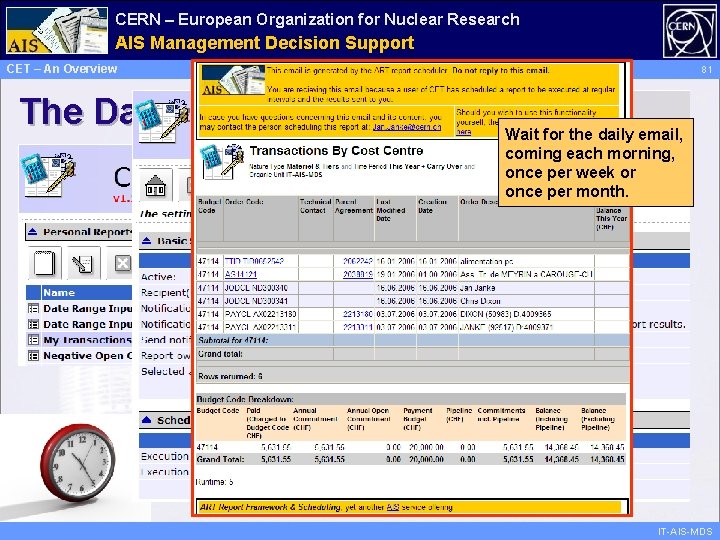
Task: Select the Negative Open report row
Action: pyautogui.click(x=80, y=355)
